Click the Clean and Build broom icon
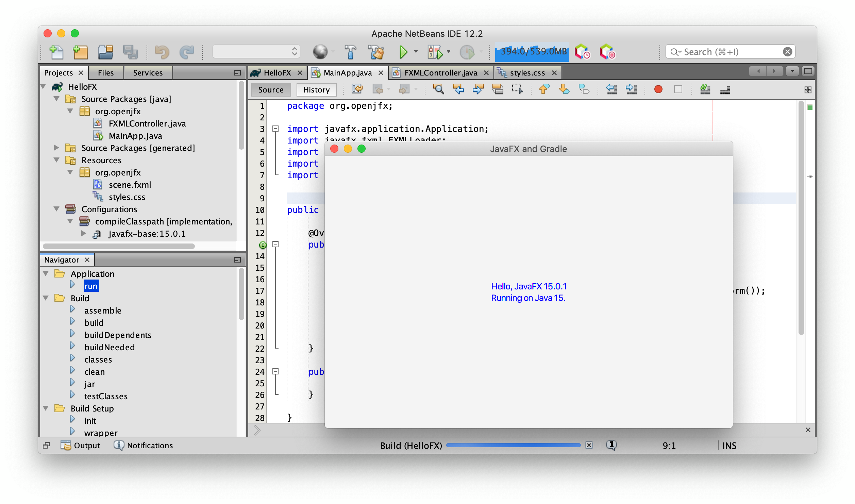 coord(376,52)
